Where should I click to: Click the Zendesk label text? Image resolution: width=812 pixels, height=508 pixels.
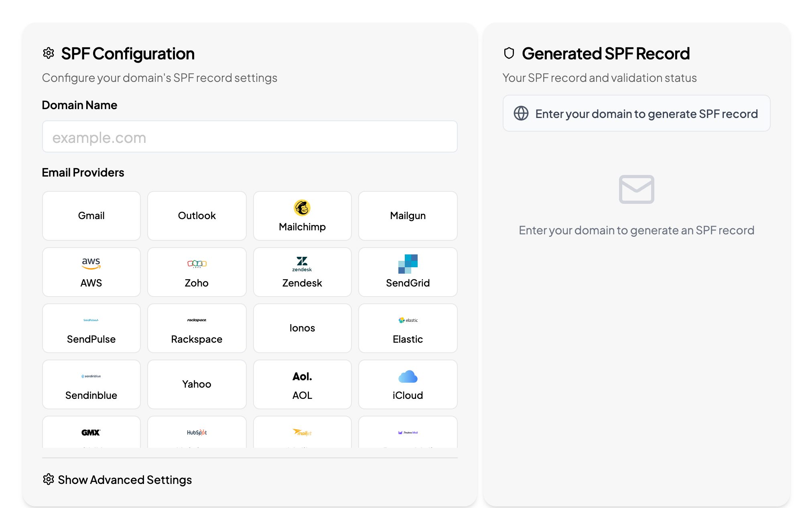[302, 283]
